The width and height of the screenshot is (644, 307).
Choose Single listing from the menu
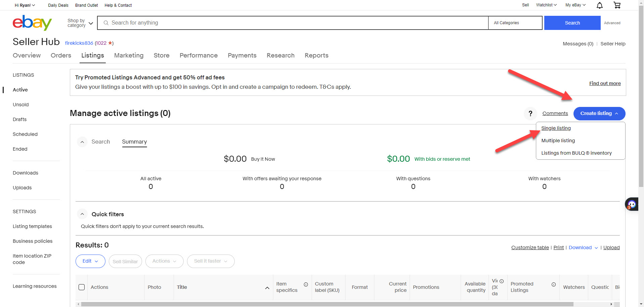pos(556,128)
